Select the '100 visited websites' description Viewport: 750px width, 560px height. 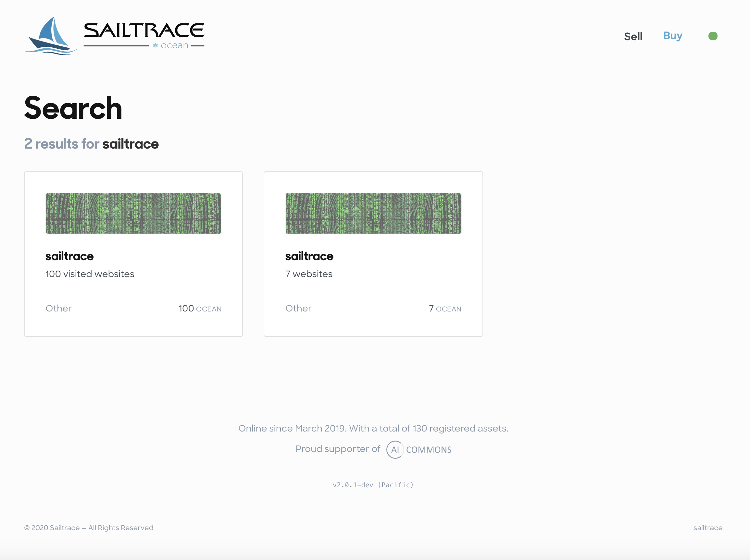[90, 274]
